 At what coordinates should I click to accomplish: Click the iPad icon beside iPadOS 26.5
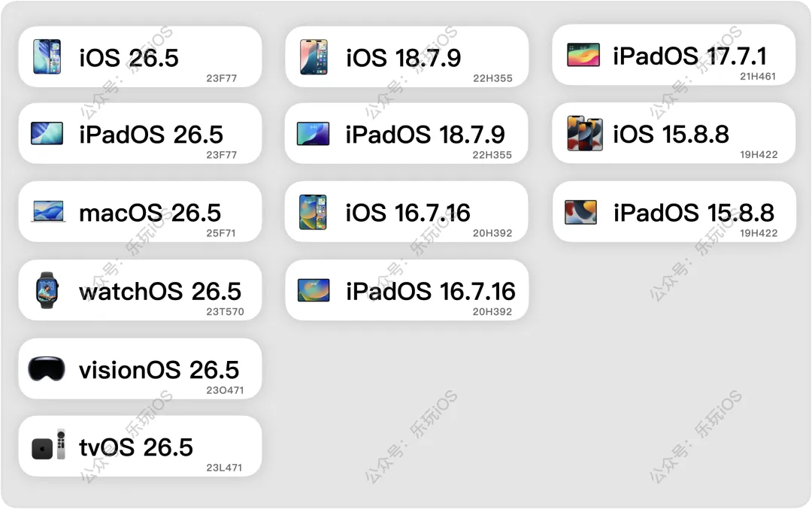pos(47,133)
